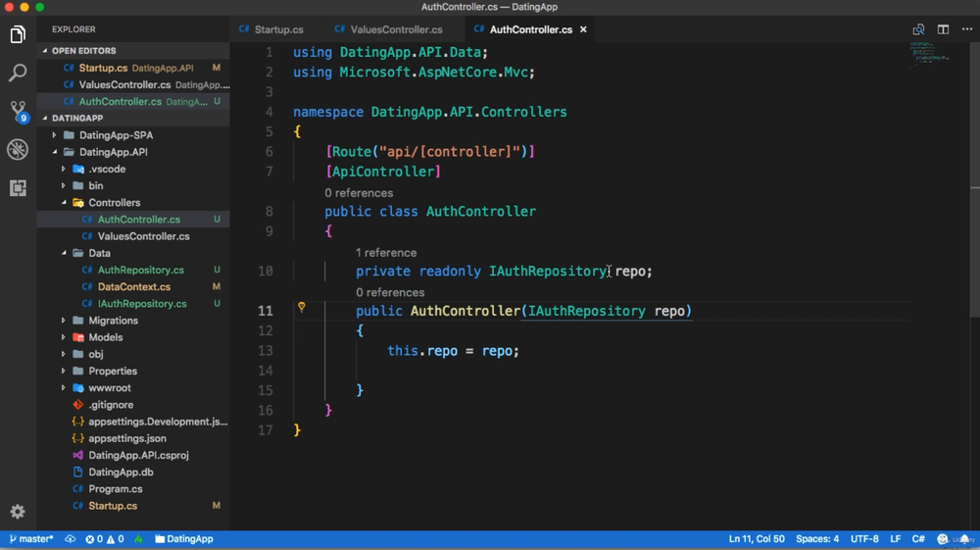Split the editor with split icon
Screen dimensions: 980x550
point(943,29)
